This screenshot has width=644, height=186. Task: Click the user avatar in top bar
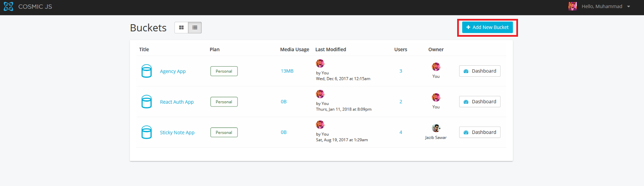point(572,6)
